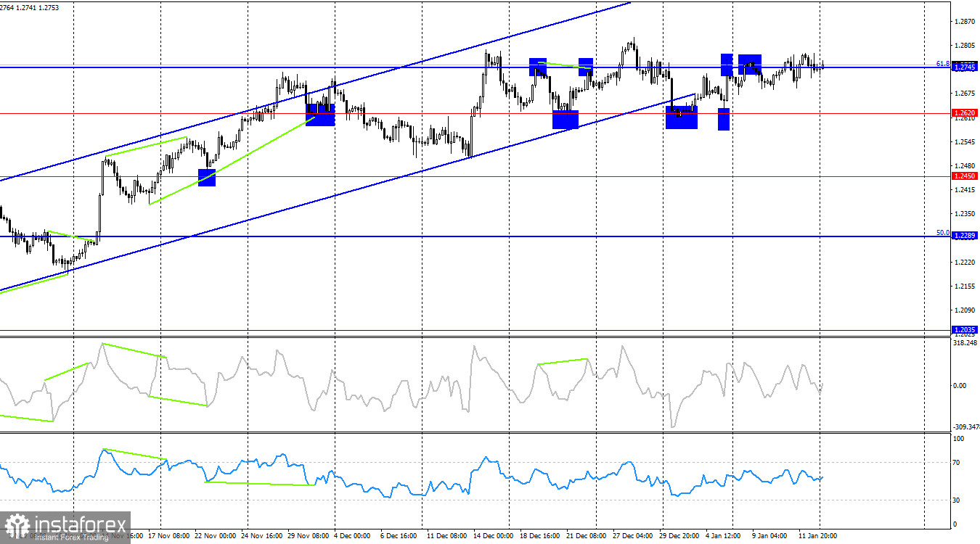The height and width of the screenshot is (544, 980).
Task: Click the 4 Dec 00:00 time label
Action: point(352,536)
